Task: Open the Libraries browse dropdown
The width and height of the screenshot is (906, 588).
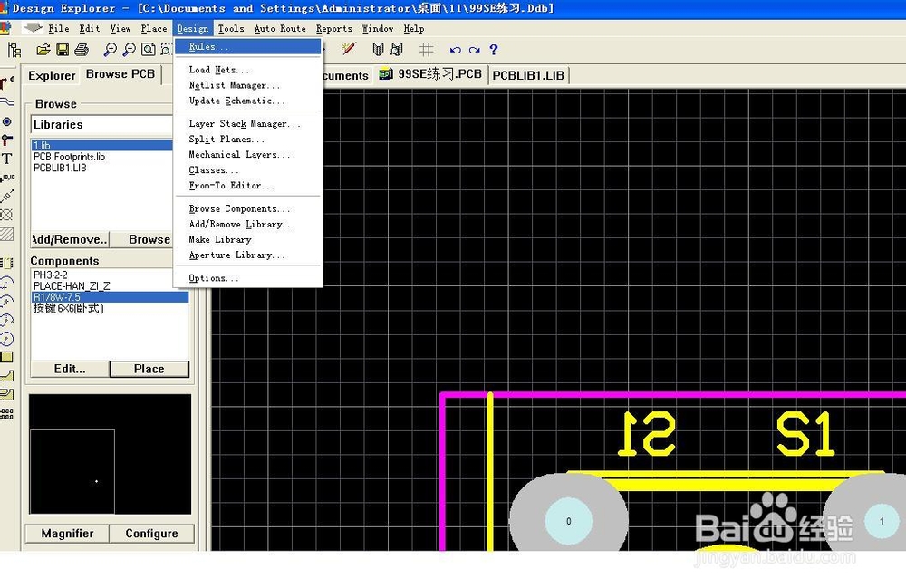Action: pyautogui.click(x=101, y=124)
